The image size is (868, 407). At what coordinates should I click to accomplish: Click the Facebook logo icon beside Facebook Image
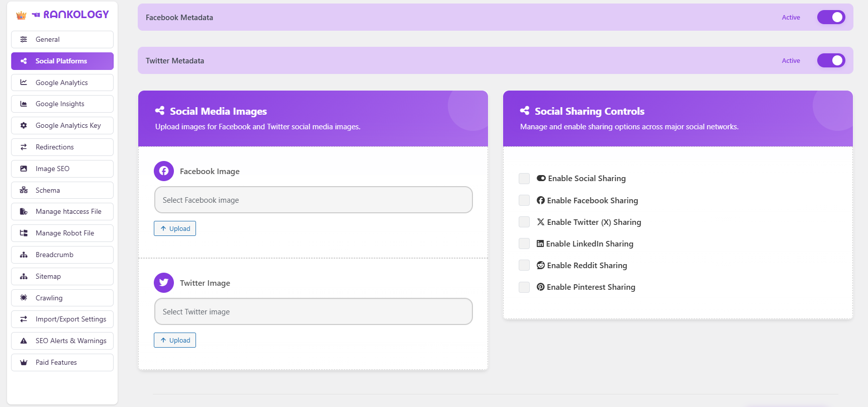pos(164,171)
